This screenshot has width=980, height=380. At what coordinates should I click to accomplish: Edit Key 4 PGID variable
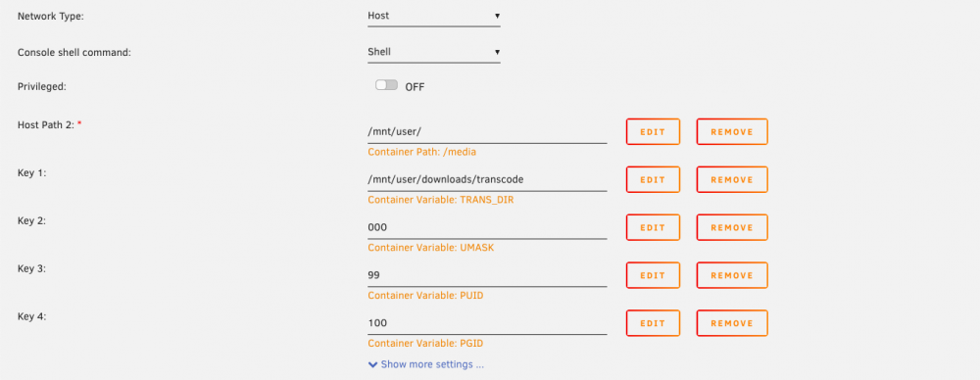[653, 323]
